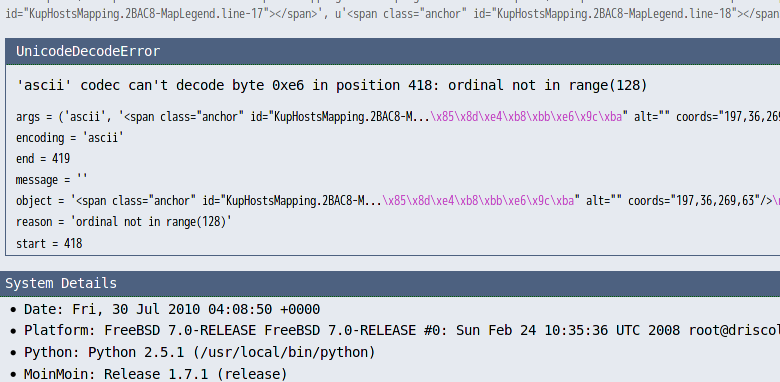Collapse the UnicodeDecodeError section header
The height and width of the screenshot is (382, 780).
pos(393,51)
